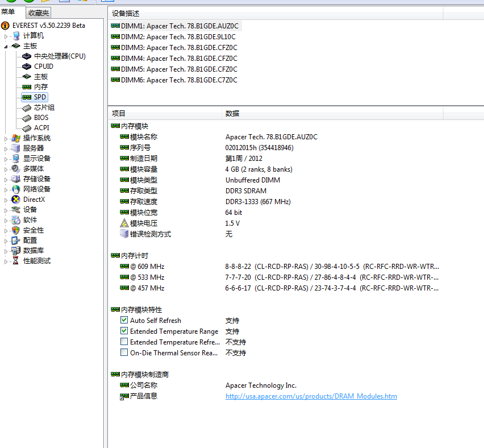Click the 数据库 database icon
Viewport: 484px width, 448px height.
(16, 251)
